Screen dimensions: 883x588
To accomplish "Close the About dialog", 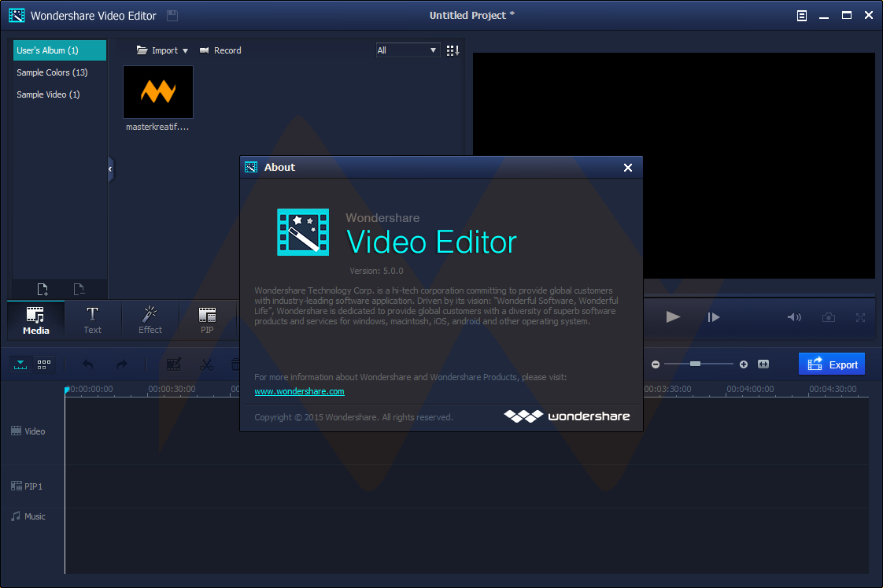I will click(x=628, y=168).
